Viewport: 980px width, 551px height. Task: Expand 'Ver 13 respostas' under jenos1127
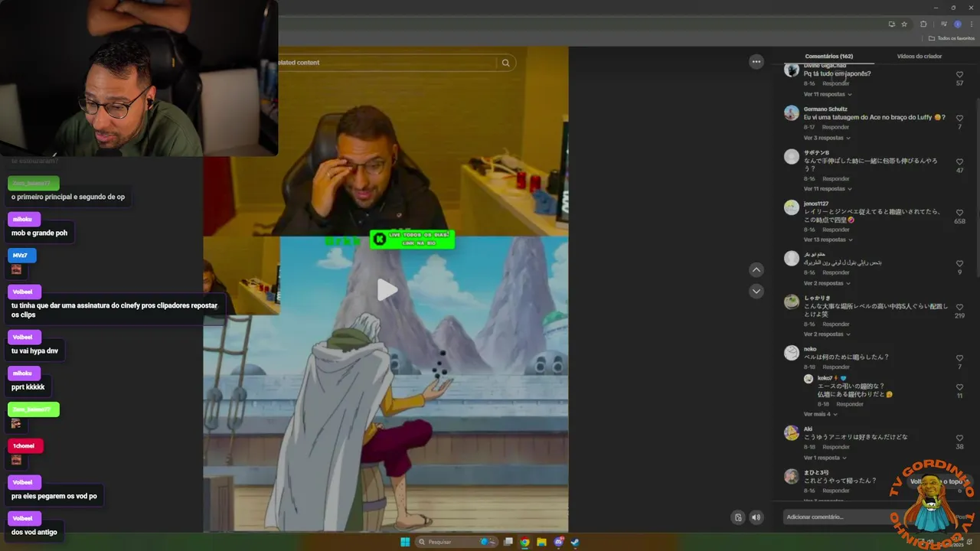pos(828,240)
